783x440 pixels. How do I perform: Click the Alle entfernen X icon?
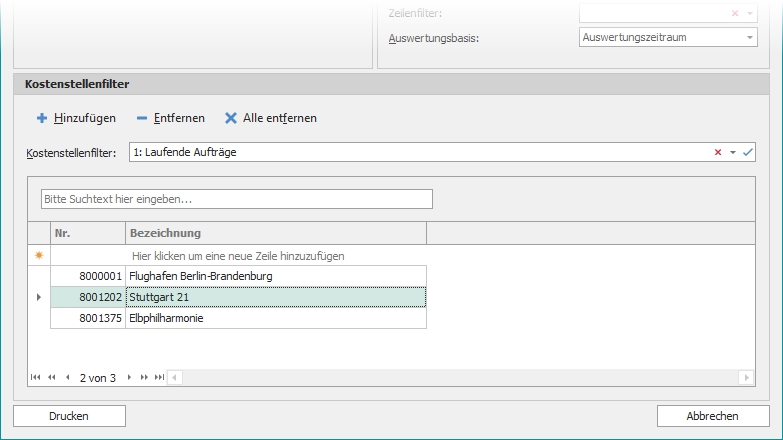[231, 118]
